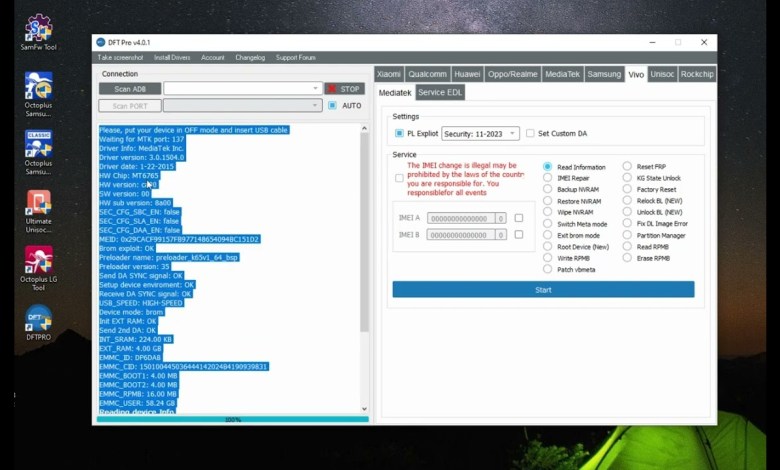Open the disabled port selection dropdown
This screenshot has width=780, height=470.
pyautogui.click(x=243, y=105)
